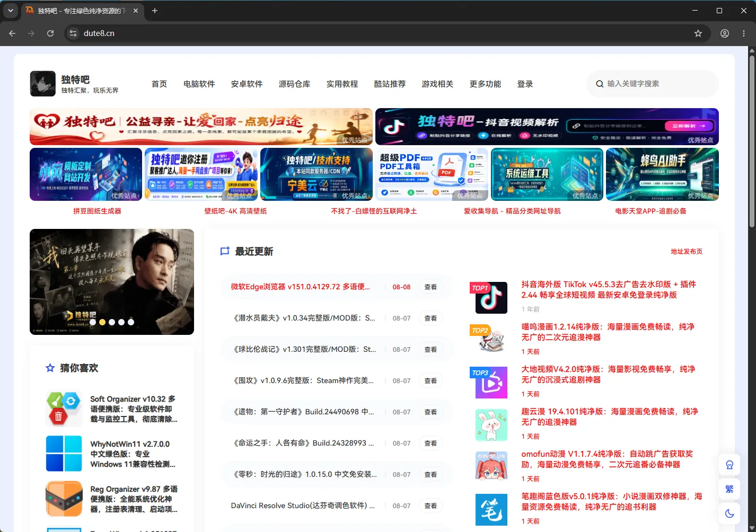Click the 登录 link
Image resolution: width=756 pixels, height=532 pixels.
point(525,84)
